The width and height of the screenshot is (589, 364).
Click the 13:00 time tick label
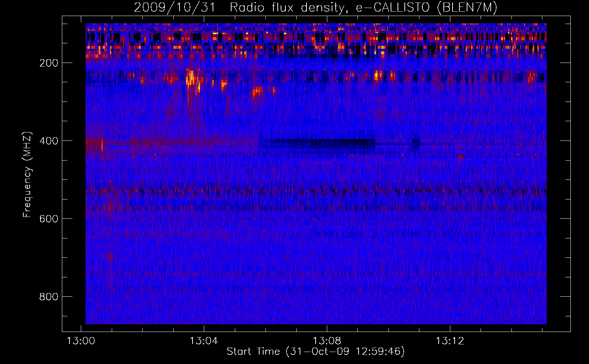81,341
